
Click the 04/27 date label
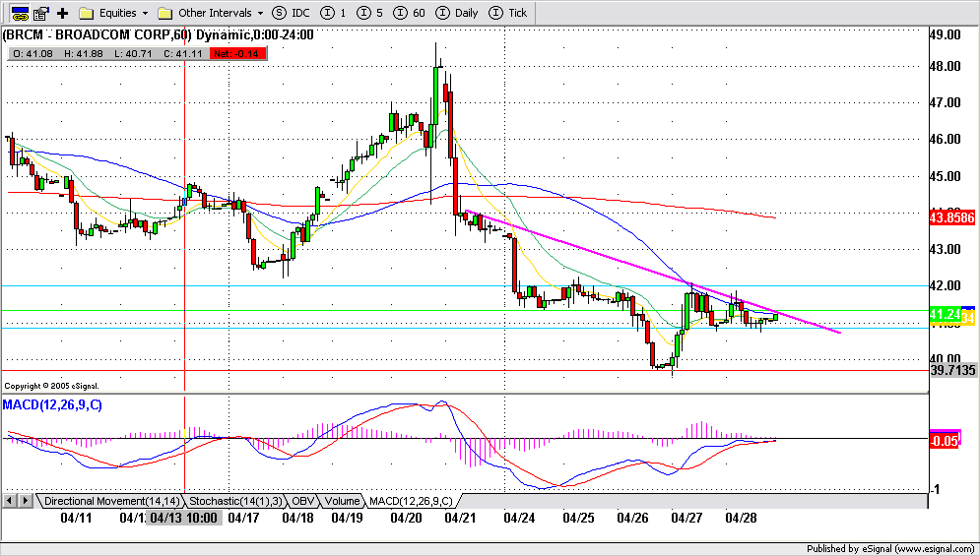point(686,518)
